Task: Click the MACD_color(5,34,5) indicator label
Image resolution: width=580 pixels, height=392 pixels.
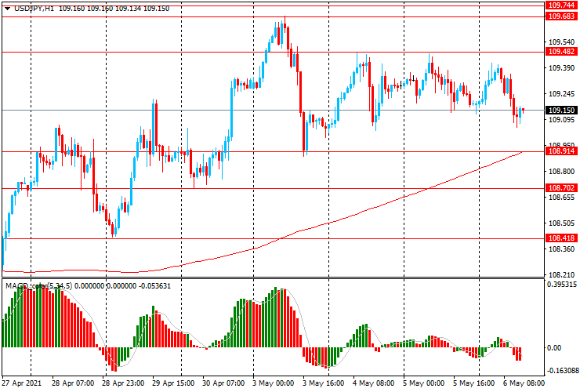Action: click(39, 286)
